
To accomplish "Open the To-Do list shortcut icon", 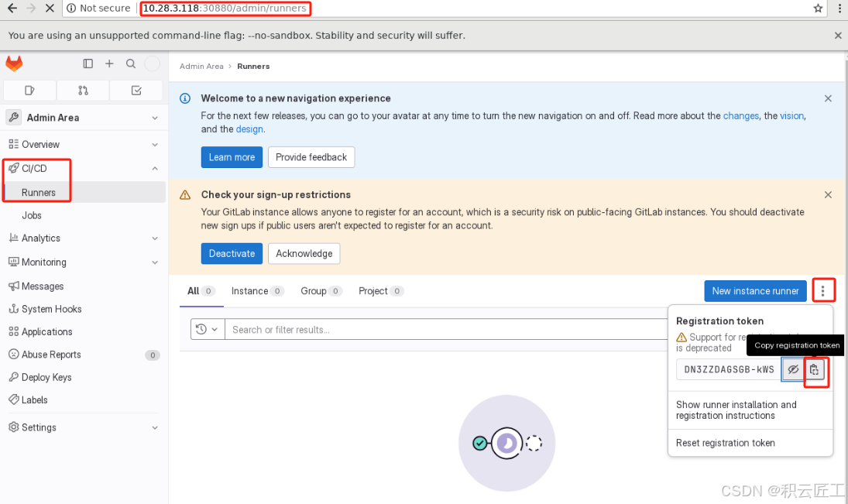I will coord(136,91).
